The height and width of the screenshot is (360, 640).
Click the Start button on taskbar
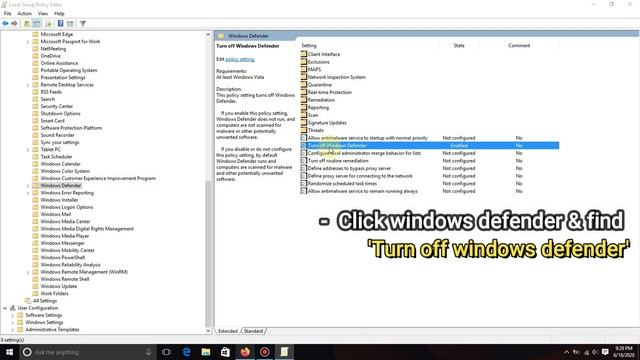coord(9,352)
